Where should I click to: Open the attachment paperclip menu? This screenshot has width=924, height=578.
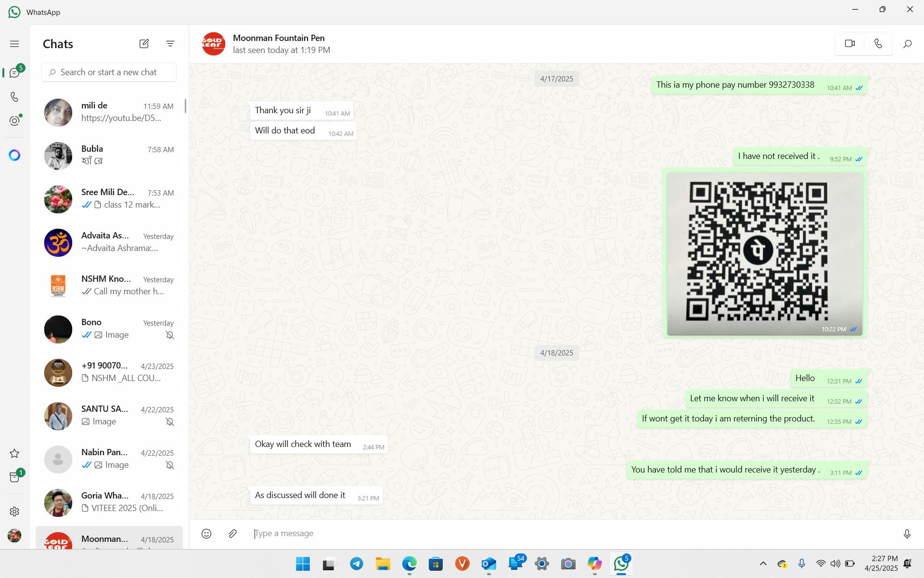point(233,533)
